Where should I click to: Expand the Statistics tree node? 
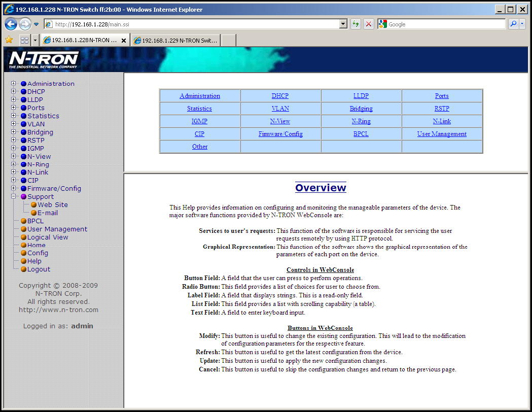pyautogui.click(x=13, y=115)
